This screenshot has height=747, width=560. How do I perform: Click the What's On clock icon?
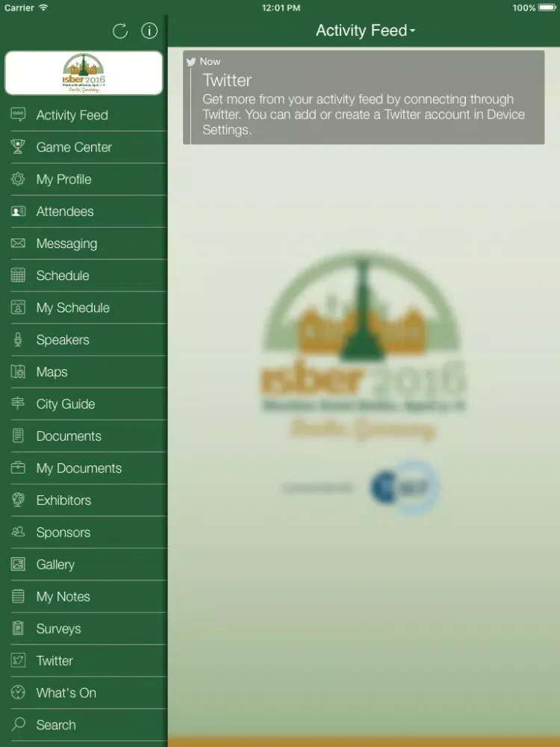[18, 692]
